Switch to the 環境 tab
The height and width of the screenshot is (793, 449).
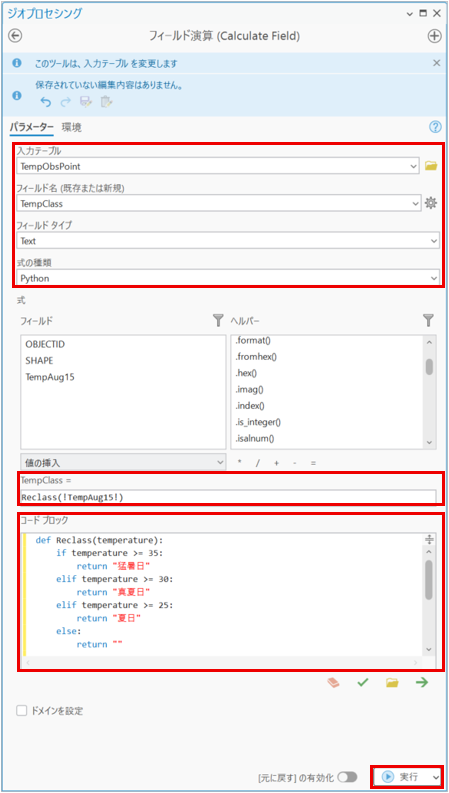[71, 127]
